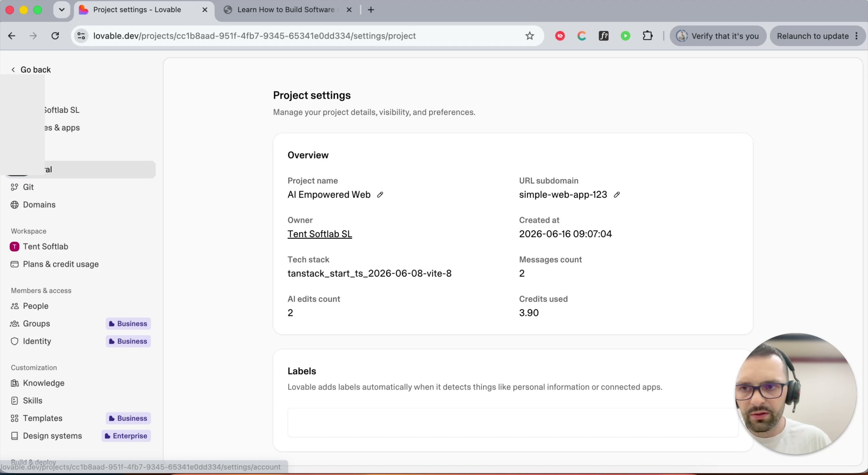This screenshot has width=868, height=475.
Task: Click the Enterprise badge beside Design systems
Action: 126,435
